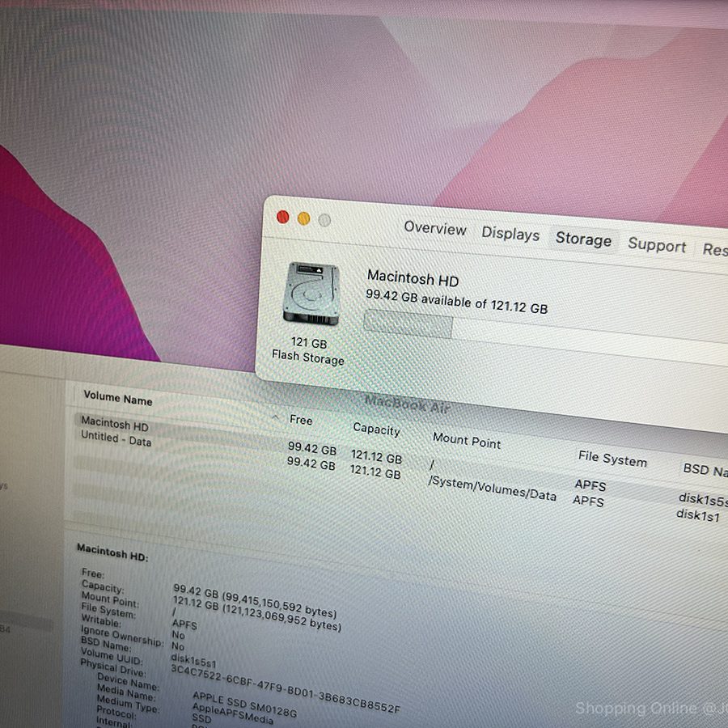Viewport: 728px width, 728px height.
Task: Click the "disk1s1" BSD name cell
Action: pos(698,515)
